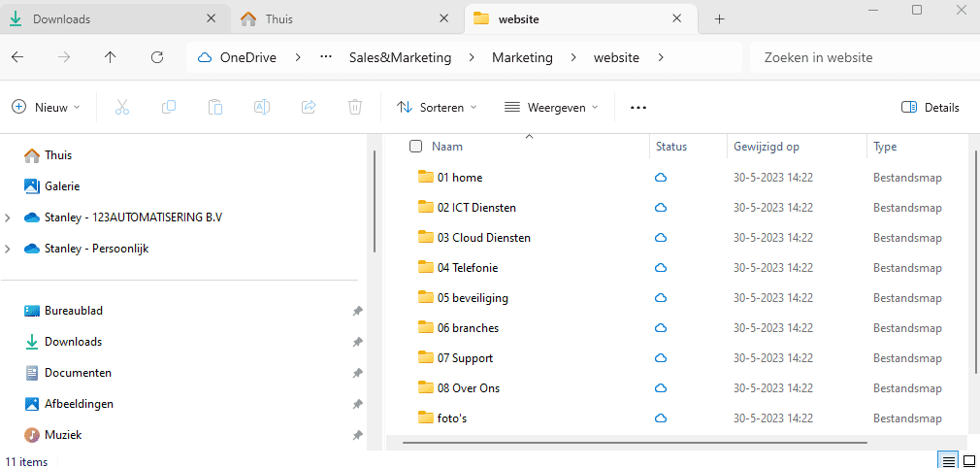Select the 08 Over Ons folder

coord(469,388)
